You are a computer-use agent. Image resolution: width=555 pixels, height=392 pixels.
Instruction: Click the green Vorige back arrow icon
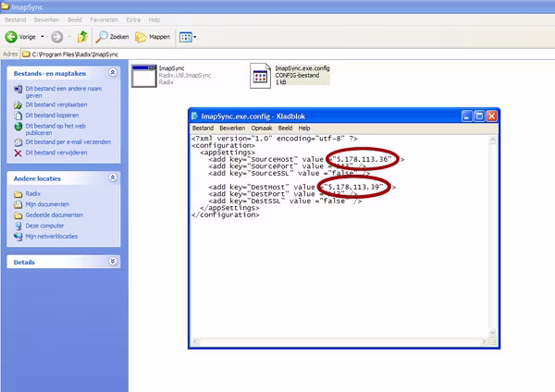click(x=11, y=36)
